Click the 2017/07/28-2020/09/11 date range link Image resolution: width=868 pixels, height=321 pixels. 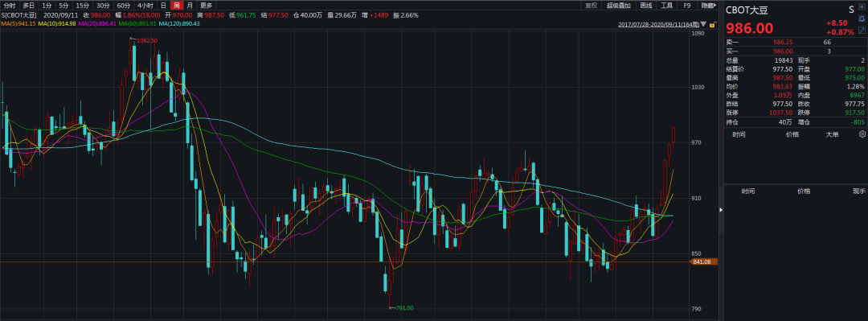[x=657, y=24]
